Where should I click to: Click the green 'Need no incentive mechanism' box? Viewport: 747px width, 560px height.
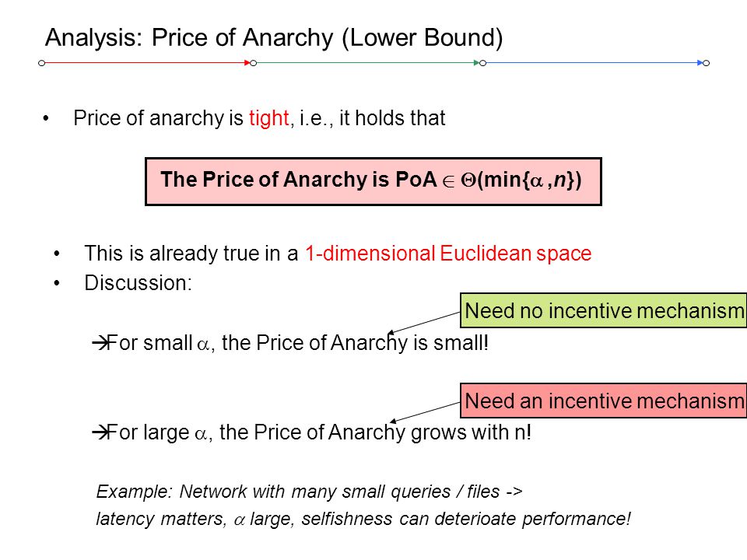pyautogui.click(x=603, y=310)
